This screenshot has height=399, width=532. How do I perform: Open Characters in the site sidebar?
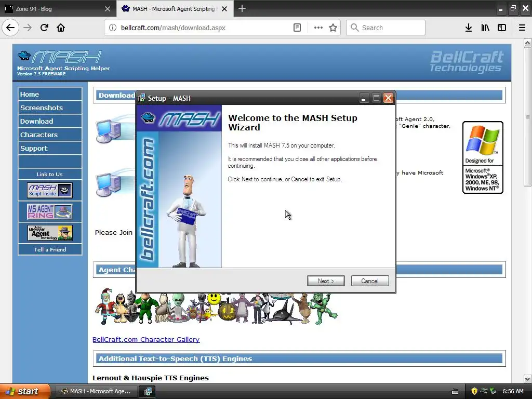click(50, 135)
